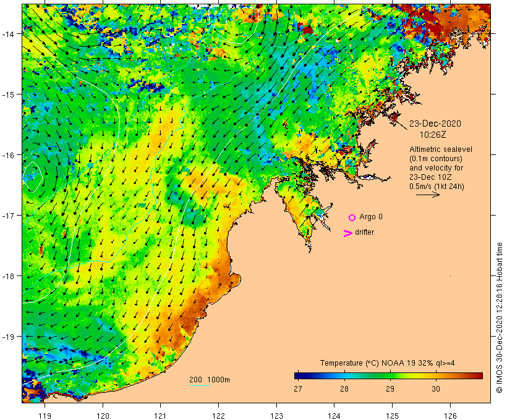507x420 pixels.
Task: Click the temperature color bar near 29
Action: pos(390,376)
